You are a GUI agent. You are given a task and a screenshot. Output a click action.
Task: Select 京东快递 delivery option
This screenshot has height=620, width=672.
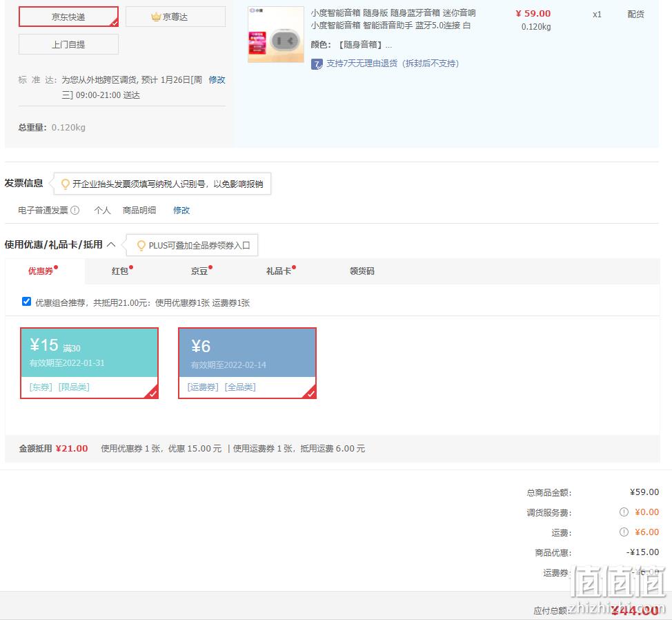pos(68,17)
